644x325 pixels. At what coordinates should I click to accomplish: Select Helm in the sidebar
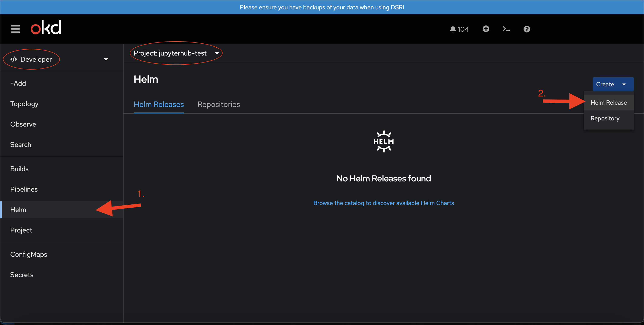click(x=62, y=210)
